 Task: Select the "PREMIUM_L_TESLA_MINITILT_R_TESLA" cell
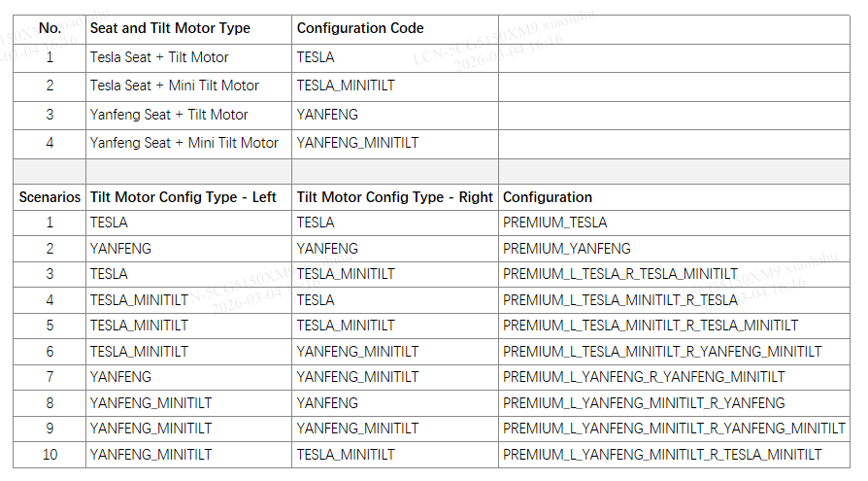tap(620, 300)
